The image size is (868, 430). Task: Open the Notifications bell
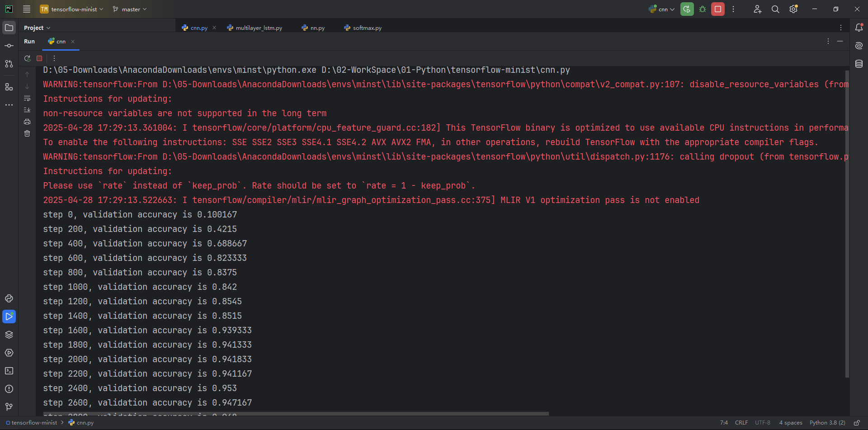tap(859, 28)
